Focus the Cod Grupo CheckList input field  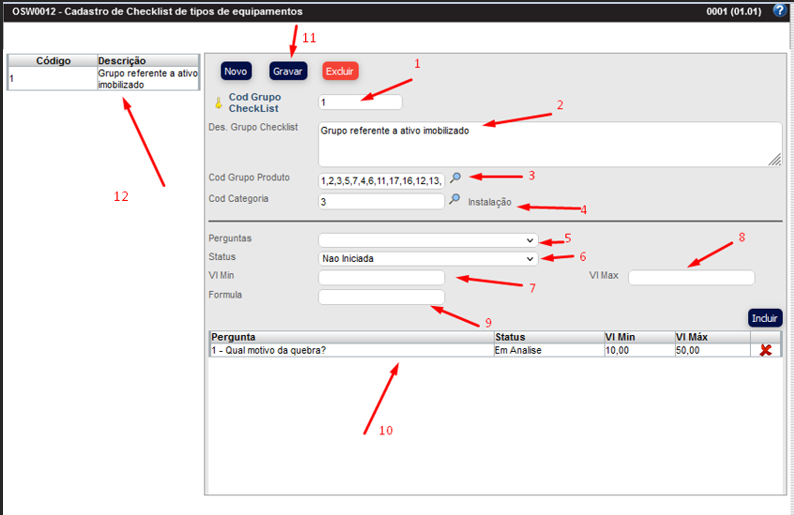(359, 102)
